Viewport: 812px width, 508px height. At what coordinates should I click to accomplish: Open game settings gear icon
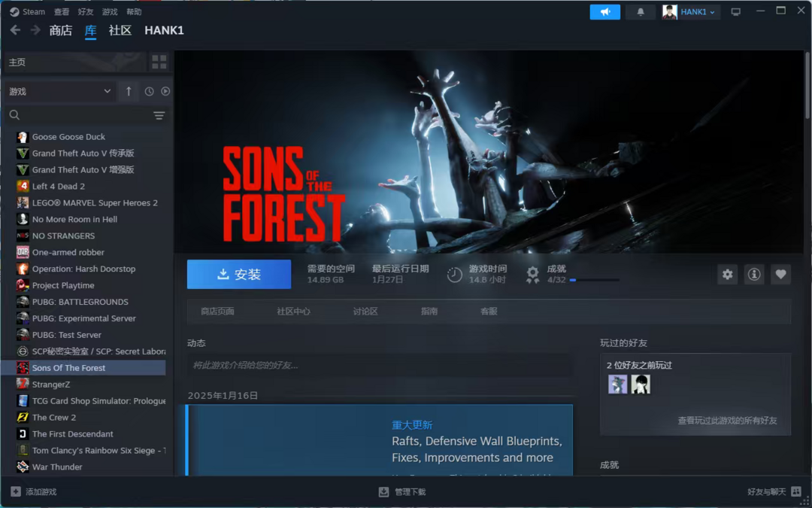(728, 274)
